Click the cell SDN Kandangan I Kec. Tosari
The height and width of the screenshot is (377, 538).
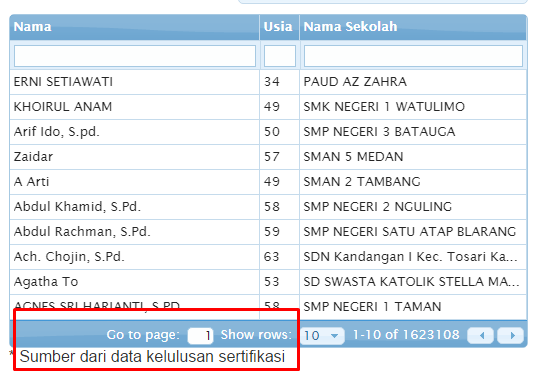[413, 257]
